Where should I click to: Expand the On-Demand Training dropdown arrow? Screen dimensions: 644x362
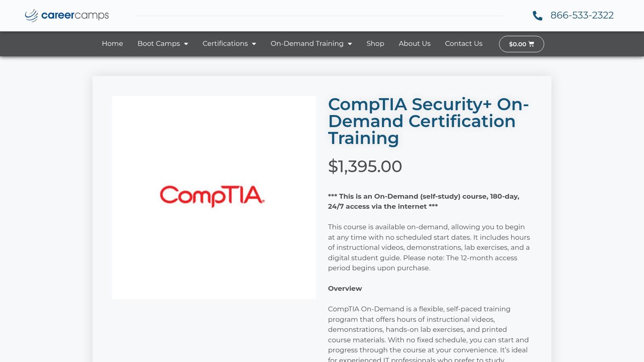click(350, 44)
